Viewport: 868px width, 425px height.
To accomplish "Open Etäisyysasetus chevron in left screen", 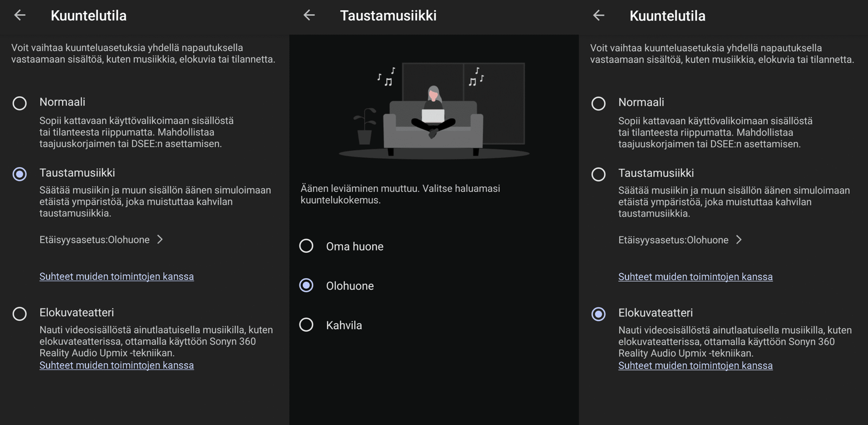I will [160, 239].
